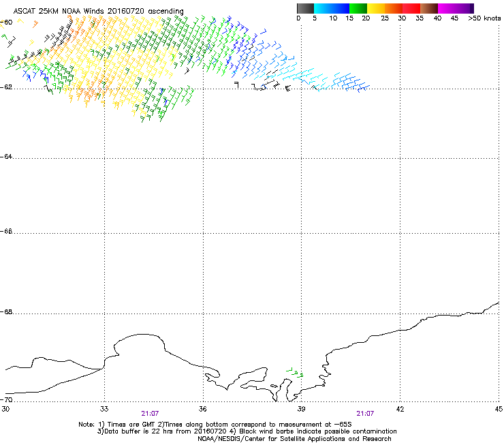Click the legend scale label '0'
Image resolution: width=504 pixels, height=443 pixels.
(298, 18)
